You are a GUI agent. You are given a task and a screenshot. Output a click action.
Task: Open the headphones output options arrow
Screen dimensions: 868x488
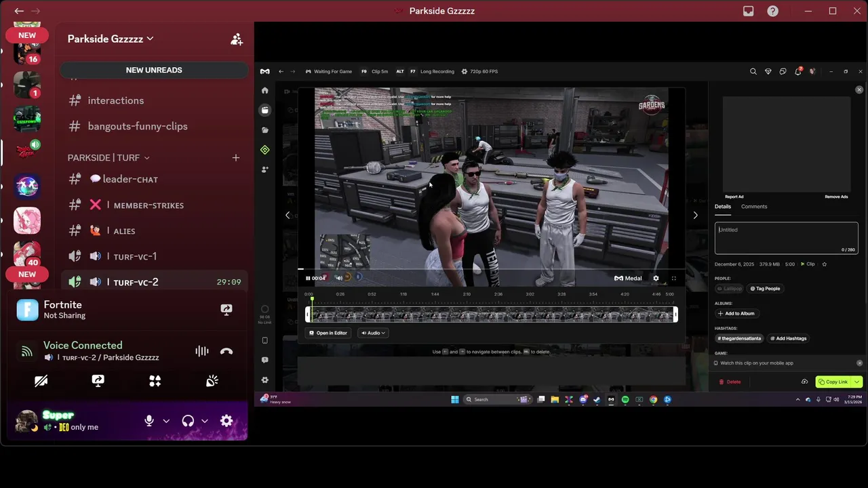(204, 421)
